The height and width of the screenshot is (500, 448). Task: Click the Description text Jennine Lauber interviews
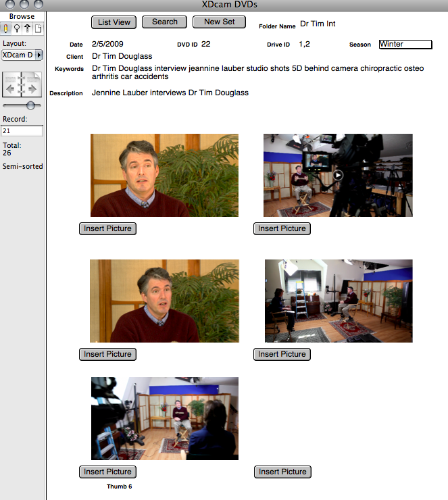pos(170,93)
